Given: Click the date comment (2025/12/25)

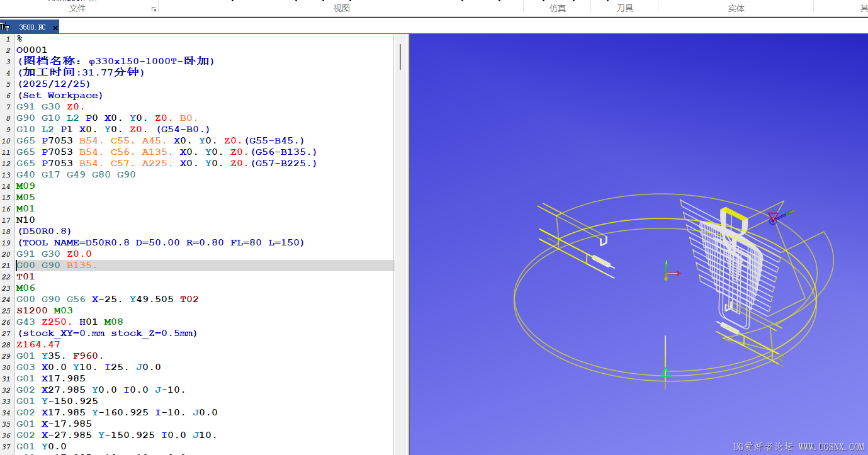Looking at the screenshot, I should [54, 84].
